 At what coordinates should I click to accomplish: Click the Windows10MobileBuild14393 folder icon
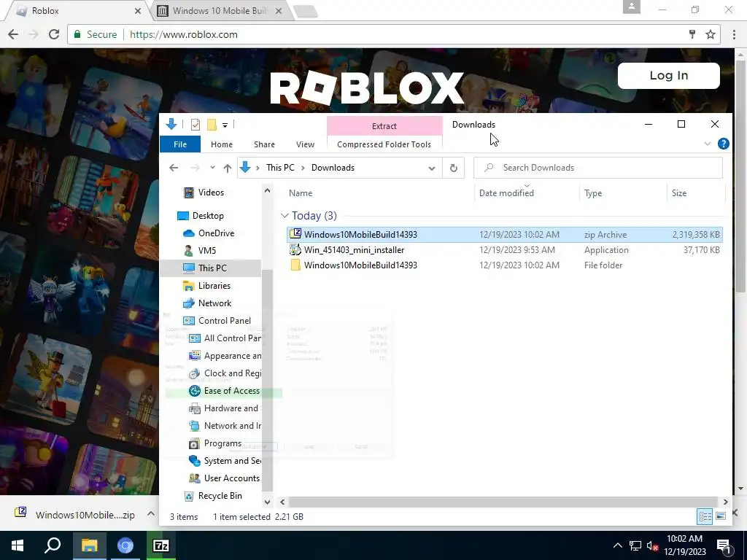pos(295,265)
